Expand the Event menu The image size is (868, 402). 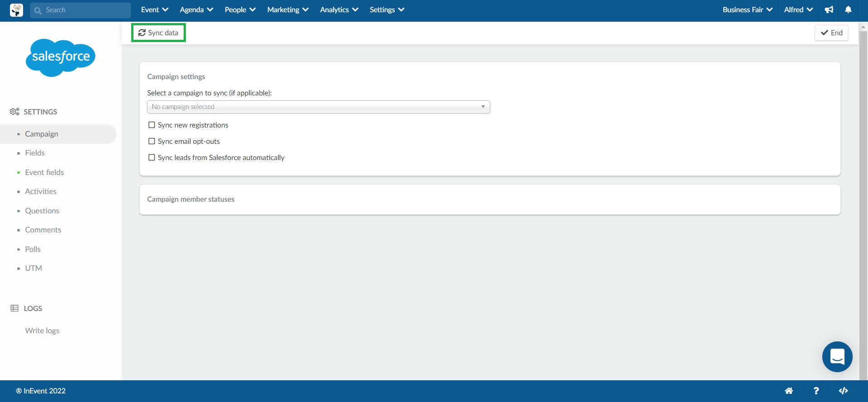[x=155, y=10]
